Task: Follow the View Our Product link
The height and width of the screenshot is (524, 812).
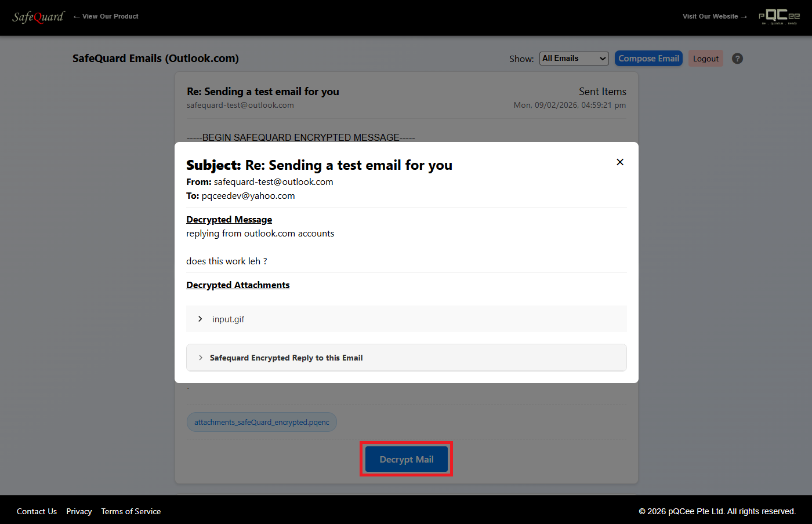Action: point(106,16)
